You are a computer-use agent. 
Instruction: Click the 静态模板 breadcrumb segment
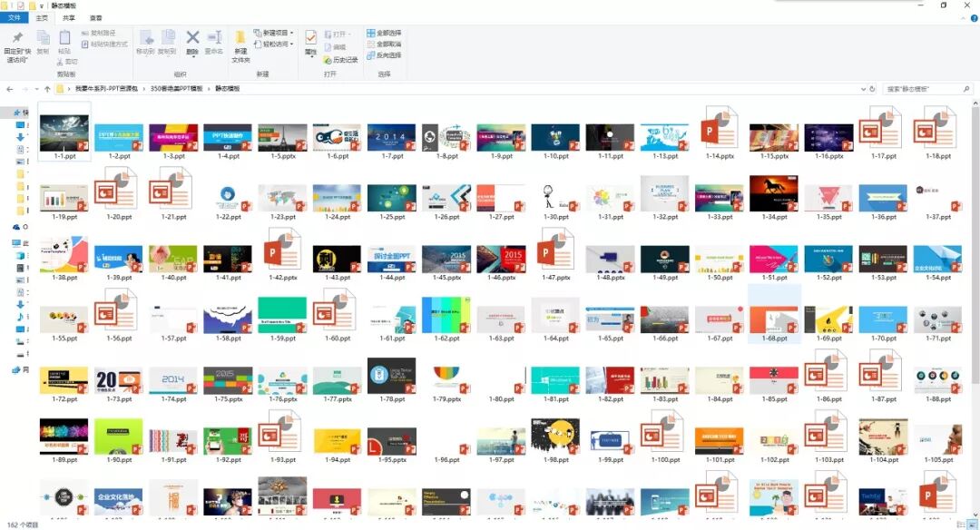[x=228, y=89]
